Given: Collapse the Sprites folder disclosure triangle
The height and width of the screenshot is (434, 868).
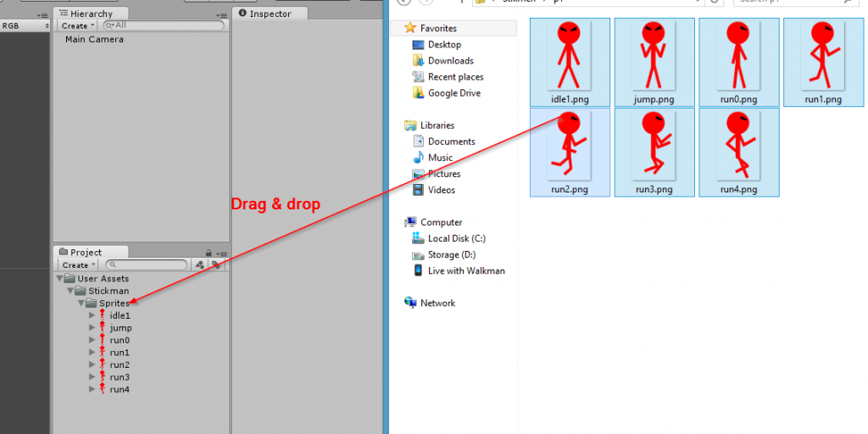Looking at the screenshot, I should point(81,303).
